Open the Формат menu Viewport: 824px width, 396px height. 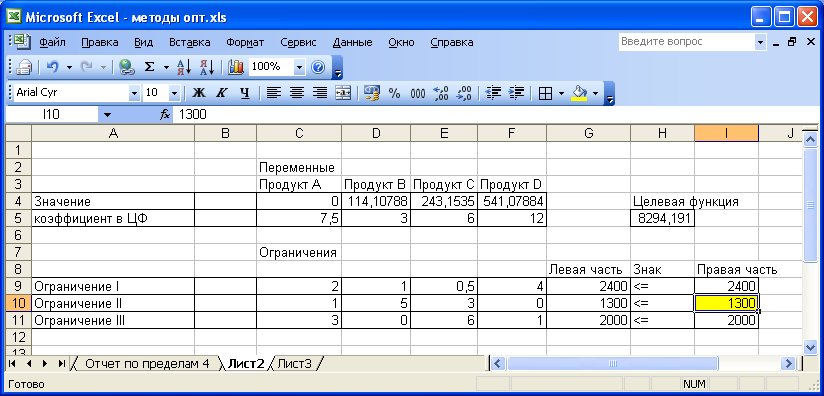[245, 42]
